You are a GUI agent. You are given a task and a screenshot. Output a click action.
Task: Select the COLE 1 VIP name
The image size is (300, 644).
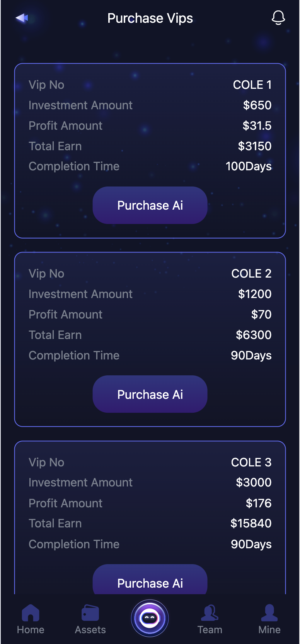[x=252, y=85]
